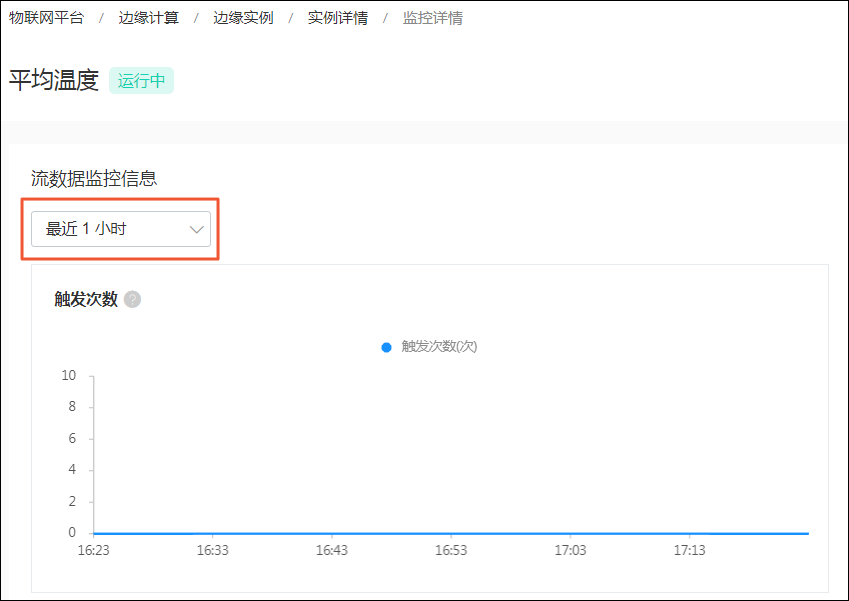
Task: Click the y-axis value 10
Action: [69, 375]
